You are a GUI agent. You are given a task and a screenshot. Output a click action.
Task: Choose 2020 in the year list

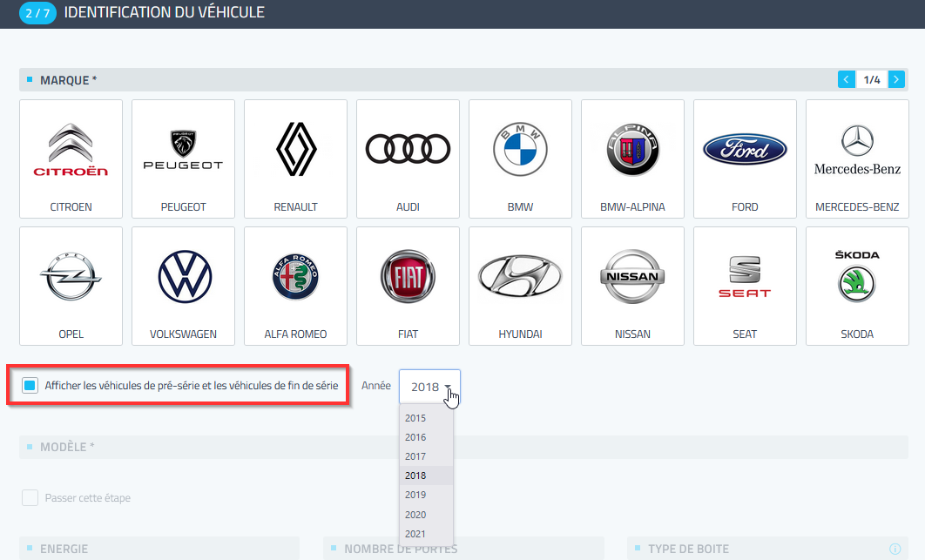click(x=426, y=515)
